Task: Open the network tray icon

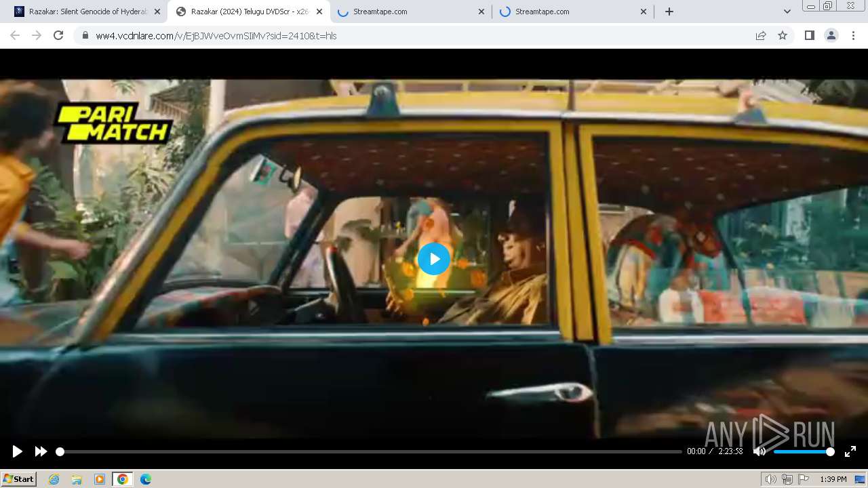Action: [787, 479]
